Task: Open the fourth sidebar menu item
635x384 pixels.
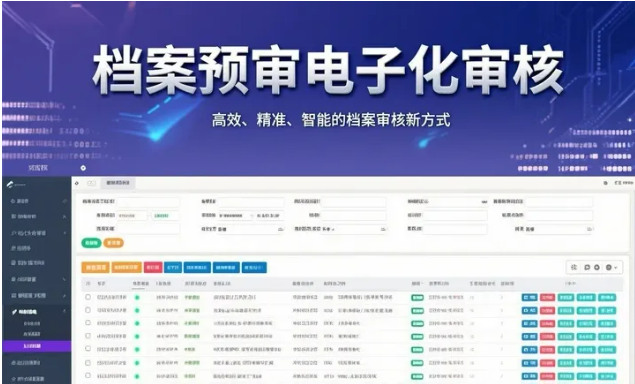Action: click(38, 248)
